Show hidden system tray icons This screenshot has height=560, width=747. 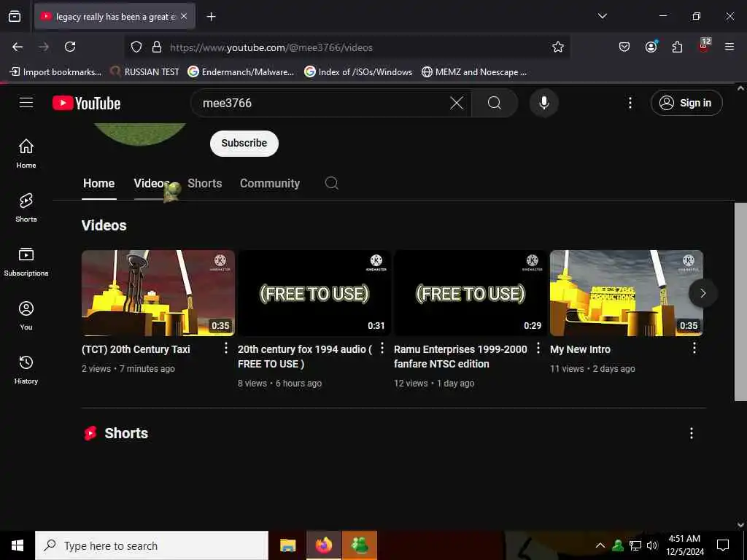click(600, 545)
